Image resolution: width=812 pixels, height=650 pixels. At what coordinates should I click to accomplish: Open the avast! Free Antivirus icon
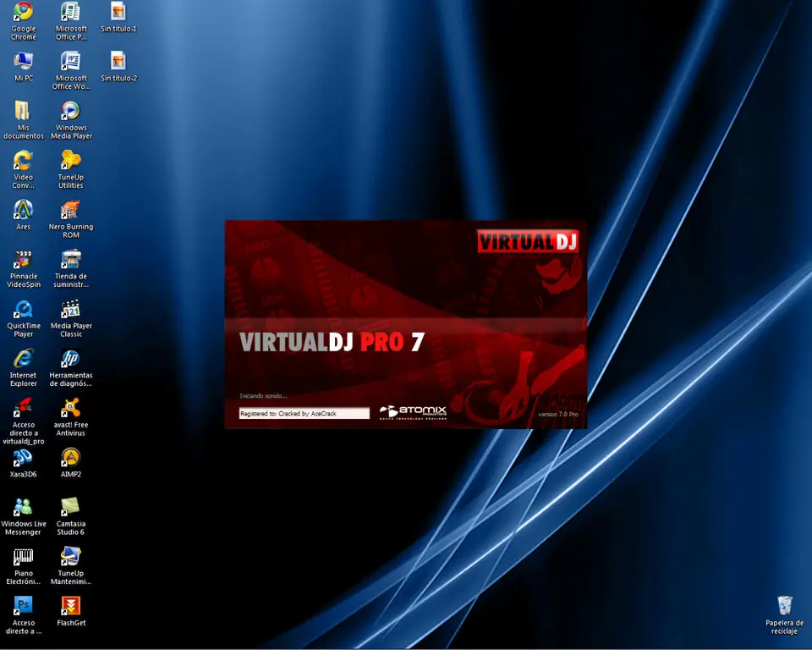[x=70, y=408]
